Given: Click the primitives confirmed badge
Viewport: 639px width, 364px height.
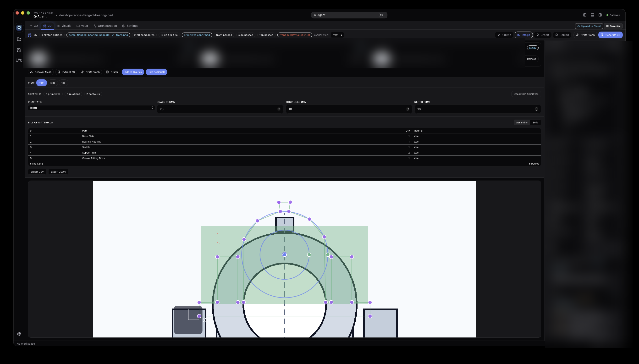Looking at the screenshot, I should 197,35.
